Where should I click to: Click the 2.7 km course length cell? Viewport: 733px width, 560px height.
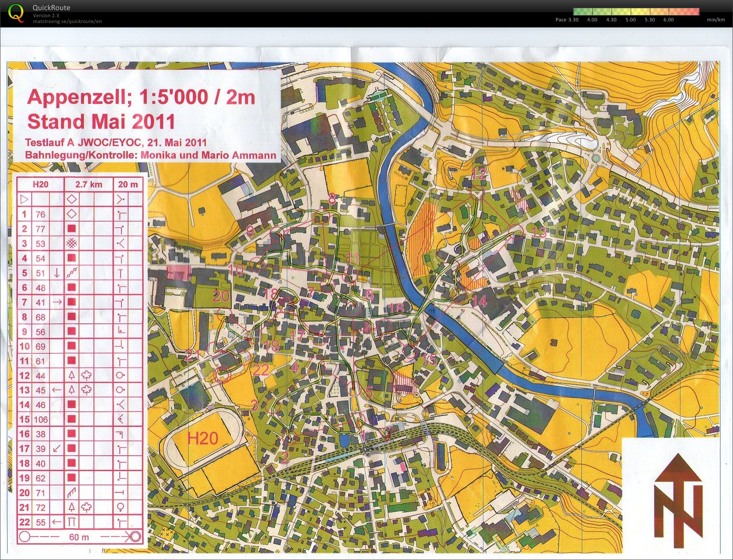tap(88, 184)
